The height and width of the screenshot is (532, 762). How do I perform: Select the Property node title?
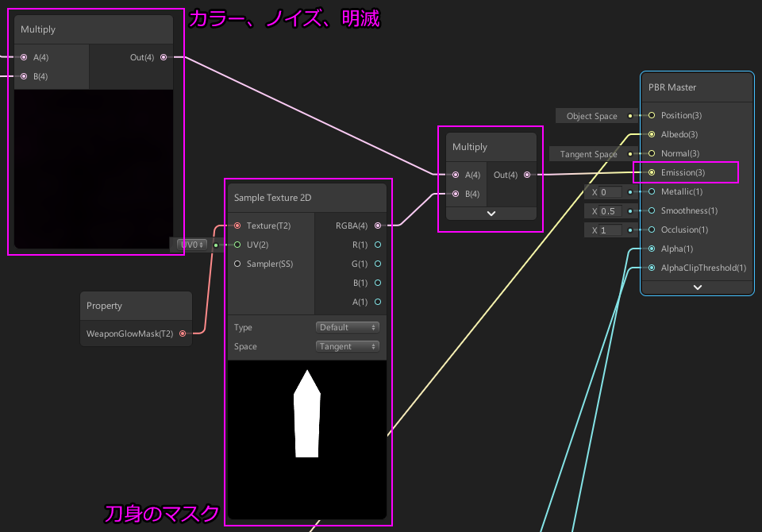pos(104,306)
